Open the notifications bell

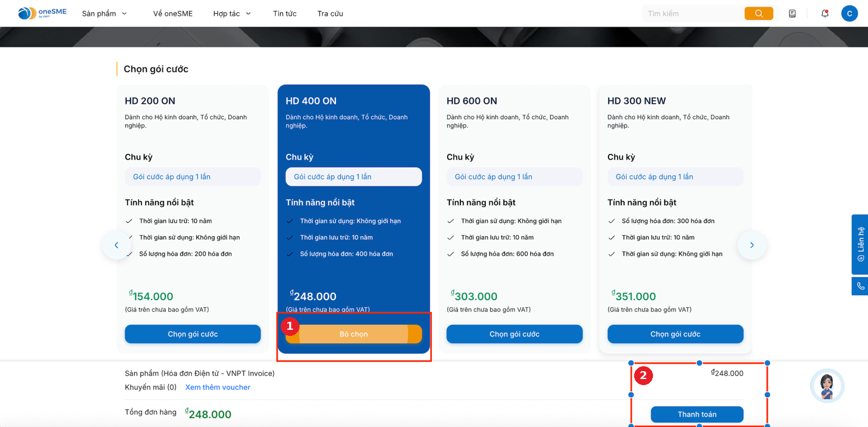coord(825,13)
